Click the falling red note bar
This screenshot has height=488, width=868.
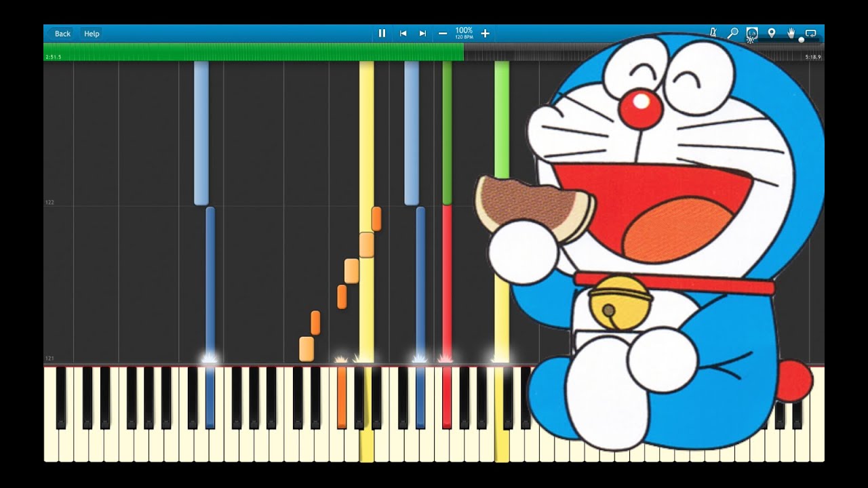[x=447, y=283]
